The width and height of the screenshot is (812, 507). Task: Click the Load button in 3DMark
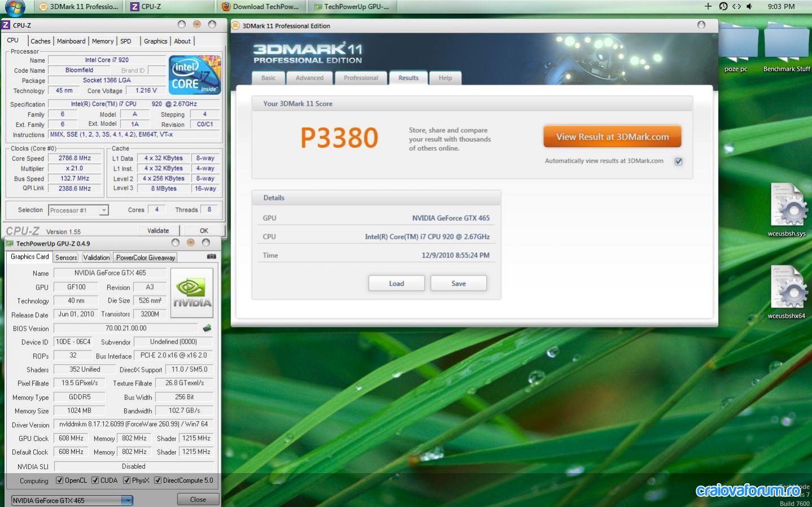[396, 283]
